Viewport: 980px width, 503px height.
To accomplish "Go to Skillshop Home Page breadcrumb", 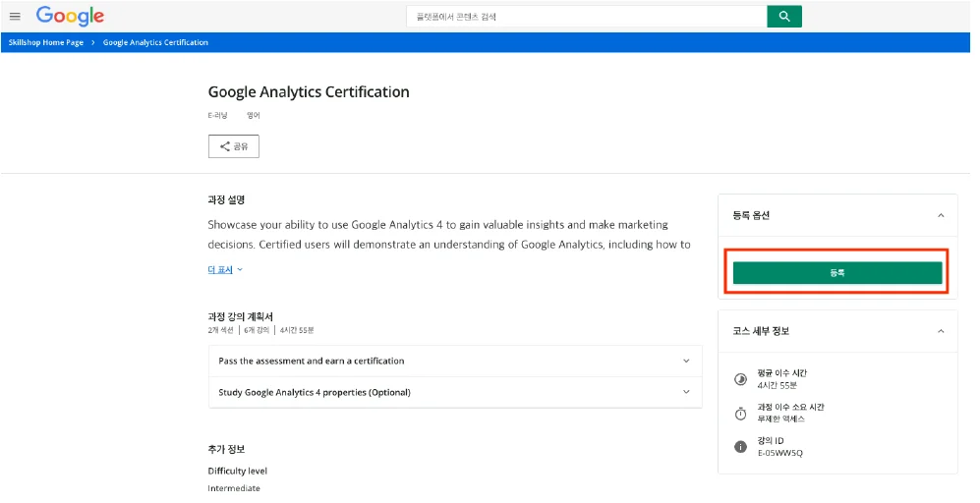I will coord(45,42).
